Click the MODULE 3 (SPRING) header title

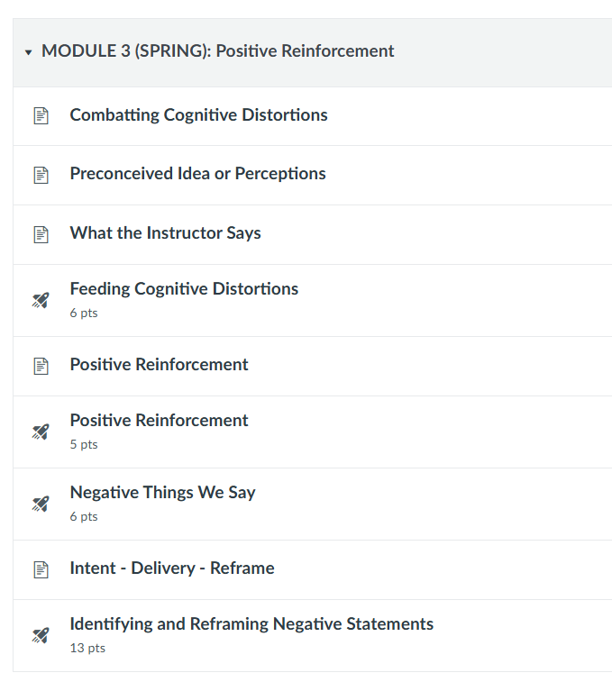click(x=218, y=51)
